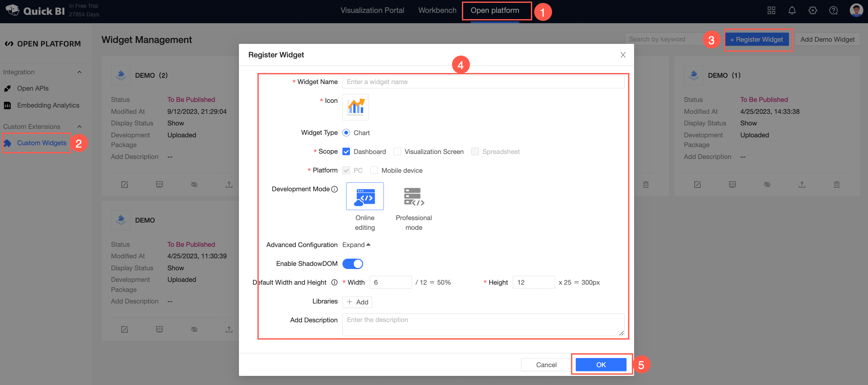Screen dimensions: 868x385
Task: Open the user avatar menu
Action: [x=856, y=10]
